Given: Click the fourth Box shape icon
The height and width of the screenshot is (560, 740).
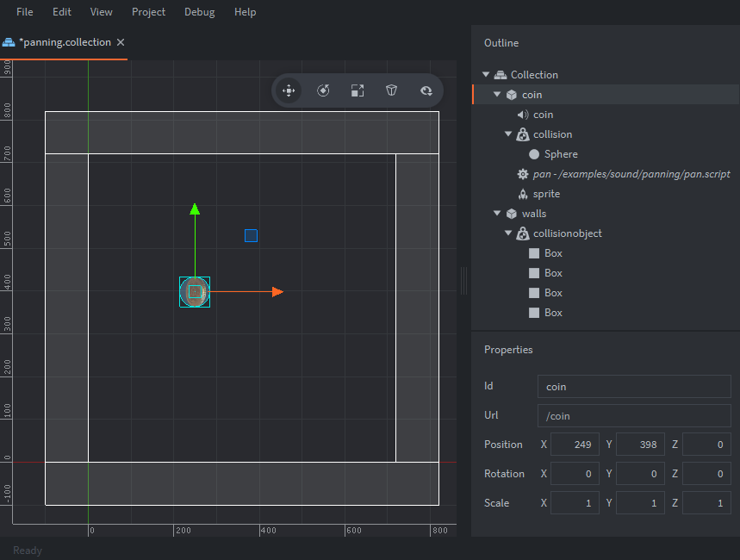Looking at the screenshot, I should [534, 313].
